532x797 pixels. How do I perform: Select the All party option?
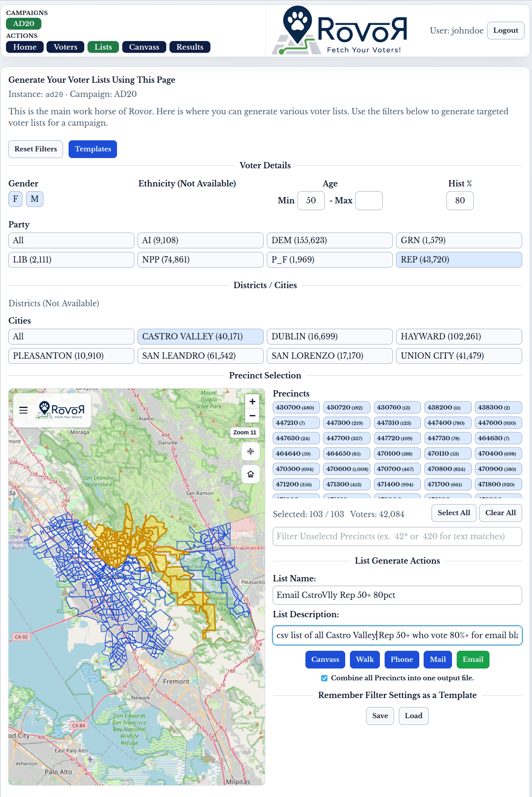pos(71,240)
